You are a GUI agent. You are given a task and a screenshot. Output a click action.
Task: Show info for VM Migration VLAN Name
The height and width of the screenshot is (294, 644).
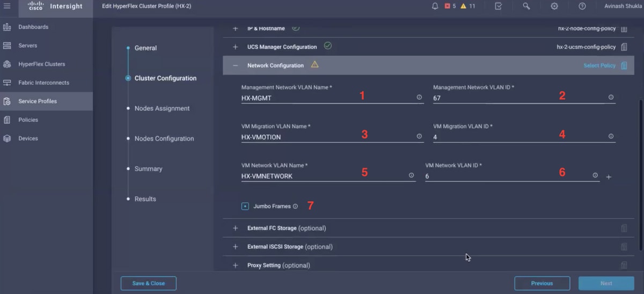click(419, 136)
